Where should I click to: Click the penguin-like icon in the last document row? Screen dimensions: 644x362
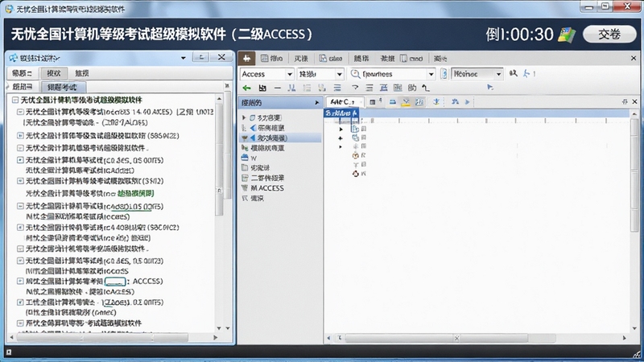coord(356,174)
